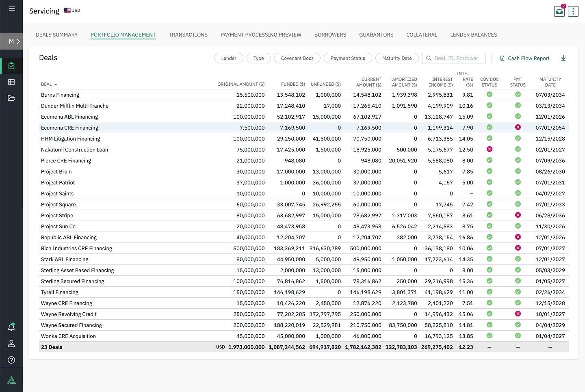Open the Type filter dropdown
This screenshot has height=392, width=585.
[259, 58]
